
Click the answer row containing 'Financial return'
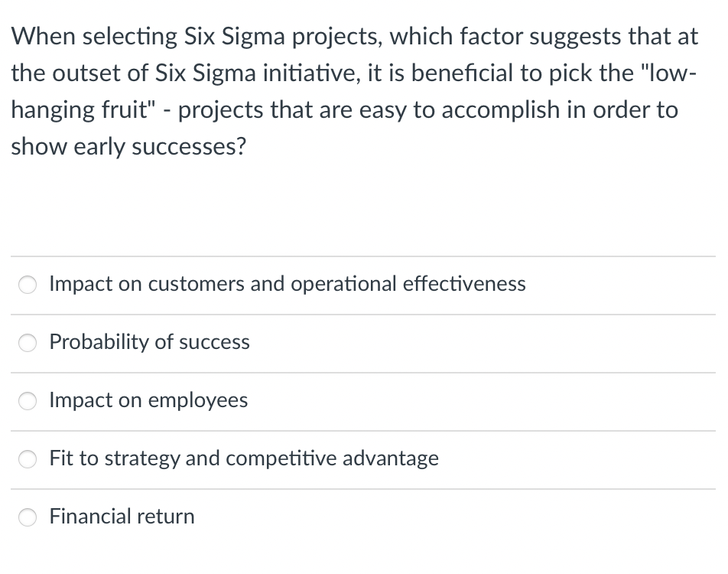(363, 517)
